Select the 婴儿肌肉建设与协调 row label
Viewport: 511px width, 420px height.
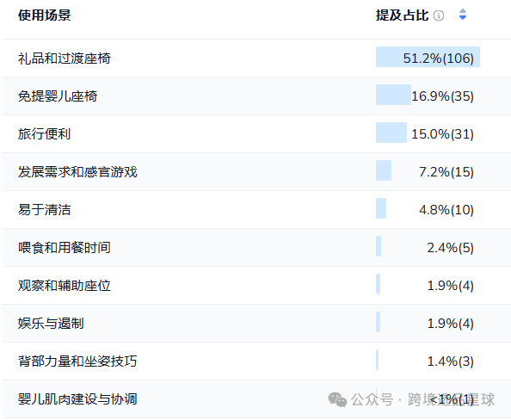pyautogui.click(x=77, y=398)
